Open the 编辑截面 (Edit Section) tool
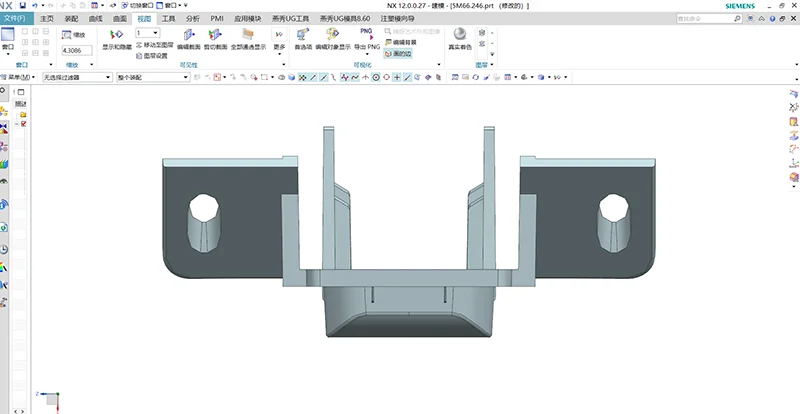Viewport: 800px width, 414px height. pyautogui.click(x=189, y=36)
